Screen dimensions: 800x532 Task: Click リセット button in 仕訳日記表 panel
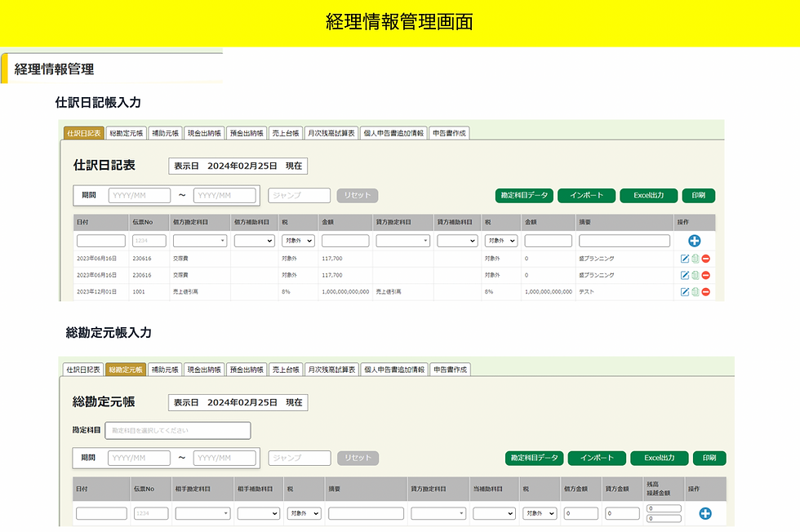[358, 195]
